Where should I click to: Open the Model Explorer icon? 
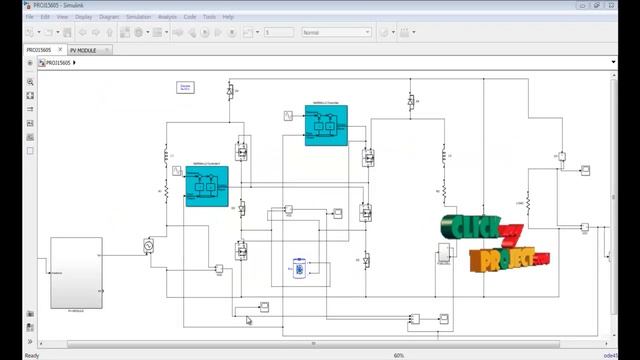pos(158,32)
